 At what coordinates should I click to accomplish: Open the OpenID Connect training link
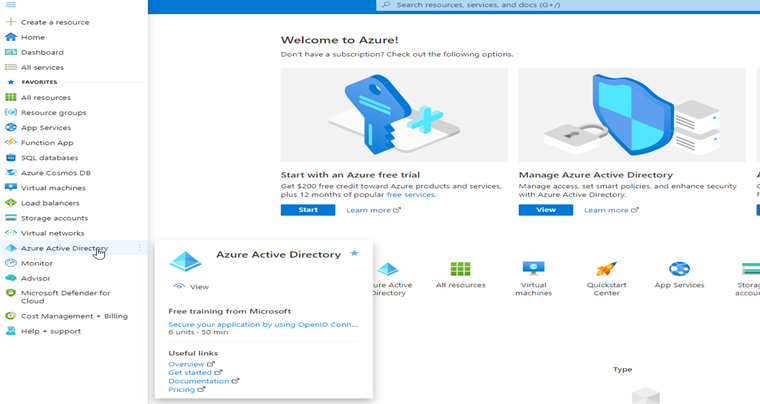tap(262, 324)
